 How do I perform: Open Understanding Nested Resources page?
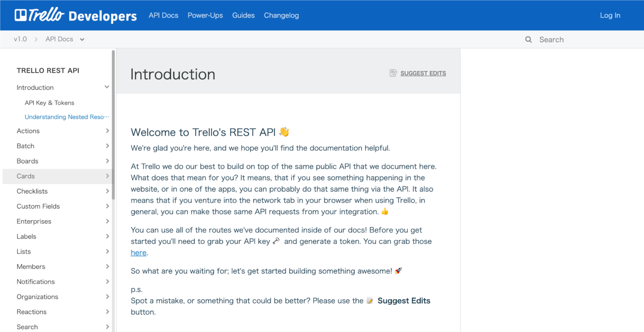tap(67, 117)
